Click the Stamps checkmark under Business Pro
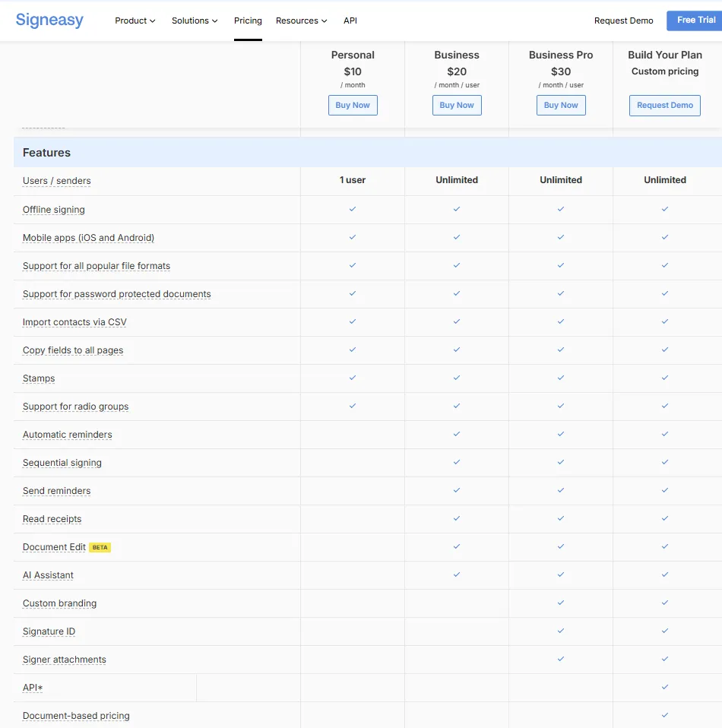Image resolution: width=722 pixels, height=728 pixels. click(x=561, y=378)
